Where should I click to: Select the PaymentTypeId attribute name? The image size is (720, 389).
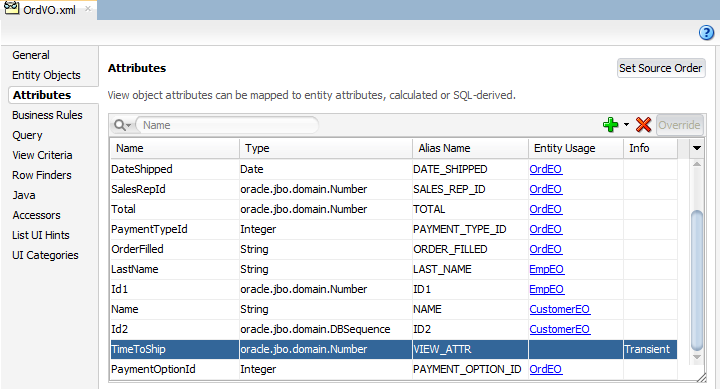tap(149, 229)
